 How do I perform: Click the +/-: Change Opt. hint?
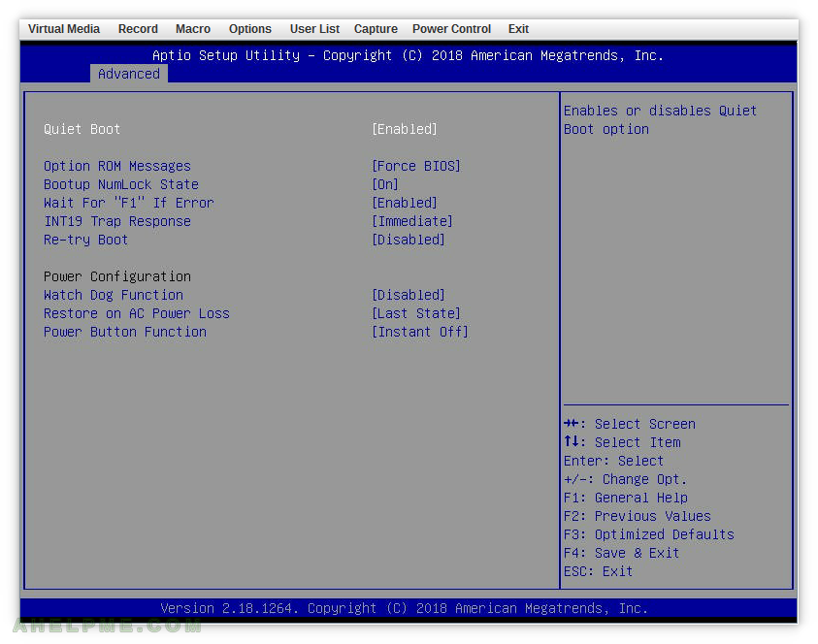625,479
